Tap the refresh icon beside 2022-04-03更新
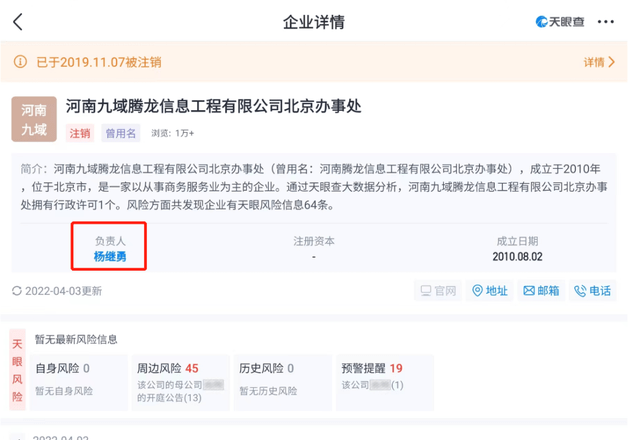This screenshot has height=440, width=640. pos(17,291)
